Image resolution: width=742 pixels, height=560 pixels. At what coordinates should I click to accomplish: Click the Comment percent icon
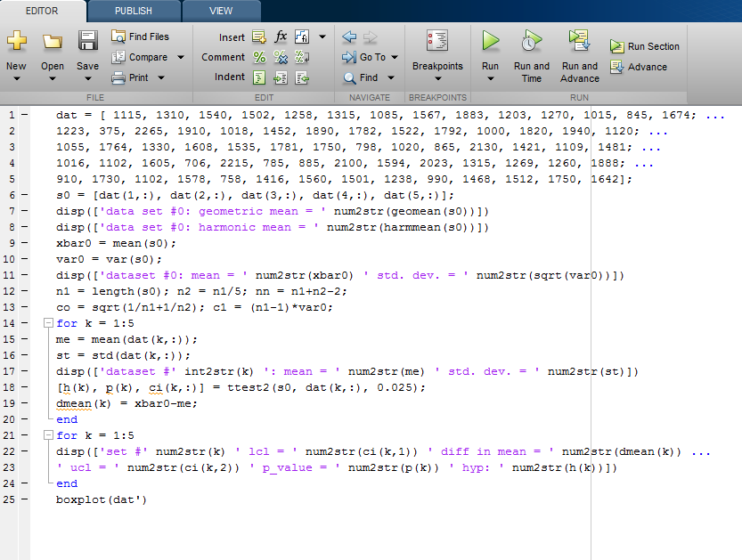tap(259, 57)
